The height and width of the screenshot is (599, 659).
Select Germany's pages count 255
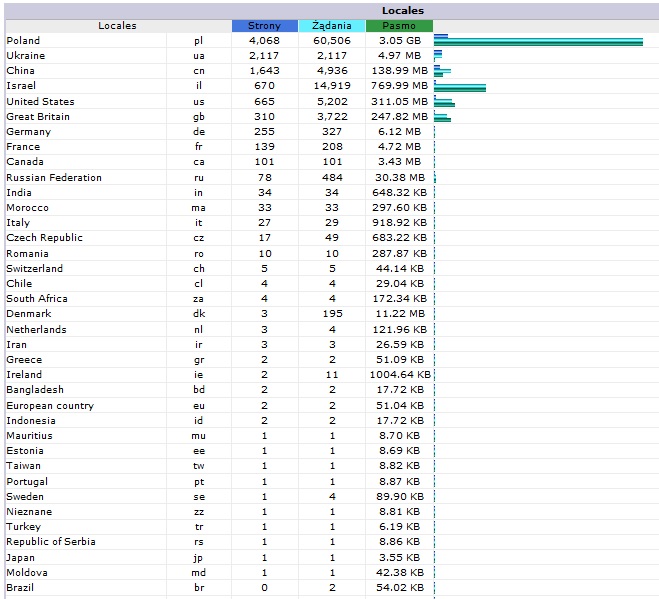264,132
